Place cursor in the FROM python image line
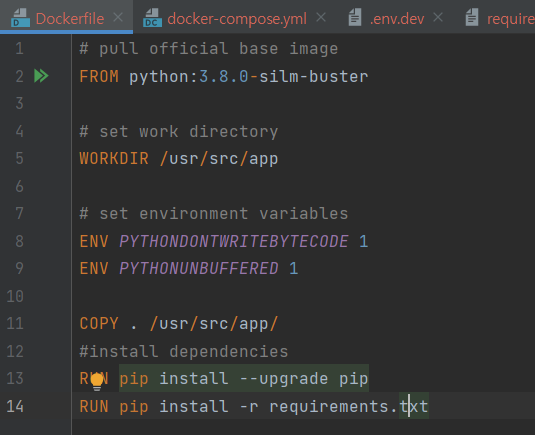Screen dimensions: 535x435 224,76
